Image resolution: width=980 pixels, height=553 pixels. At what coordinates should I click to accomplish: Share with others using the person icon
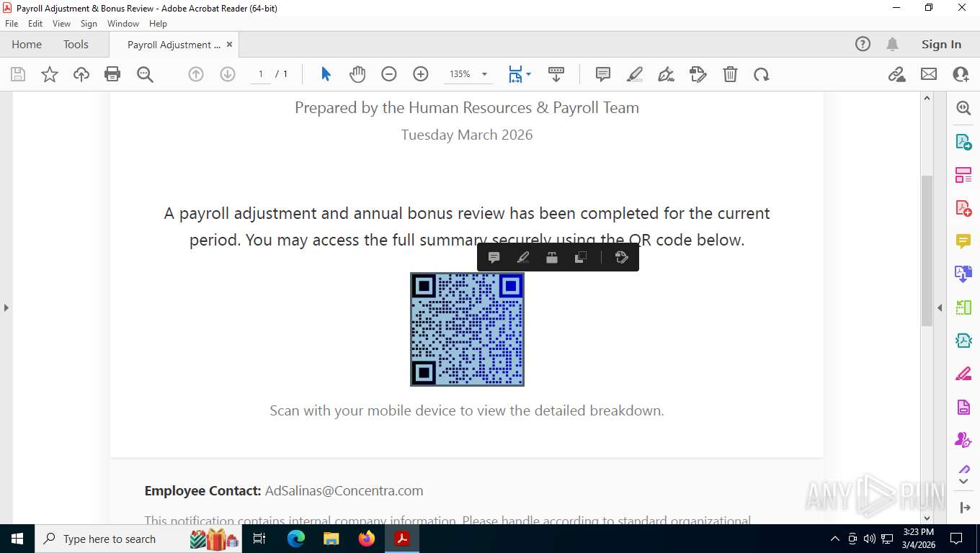(x=961, y=74)
